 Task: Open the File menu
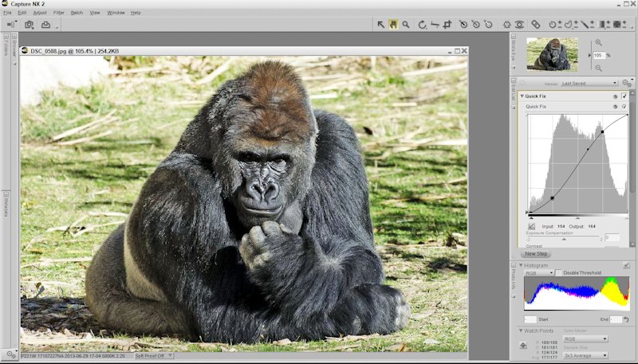[7, 13]
